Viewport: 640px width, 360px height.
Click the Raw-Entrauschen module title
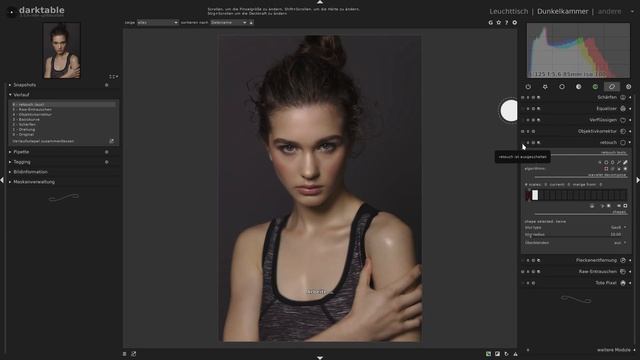tap(598, 271)
